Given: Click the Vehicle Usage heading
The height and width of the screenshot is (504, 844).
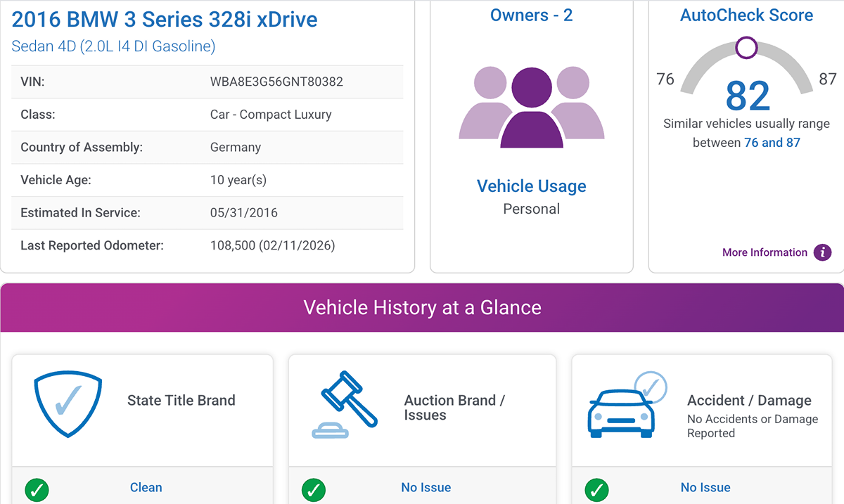Looking at the screenshot, I should pyautogui.click(x=532, y=186).
